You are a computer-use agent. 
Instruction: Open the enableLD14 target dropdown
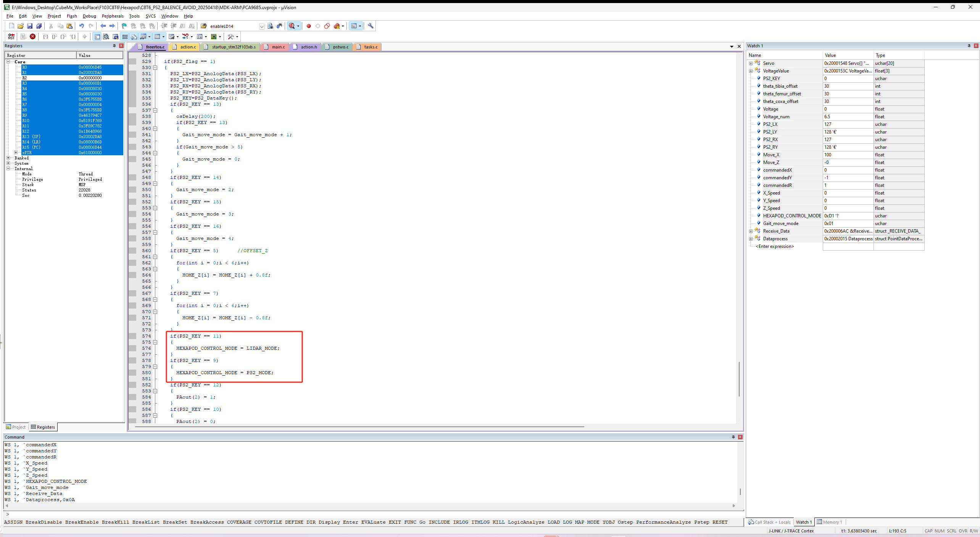(x=261, y=26)
